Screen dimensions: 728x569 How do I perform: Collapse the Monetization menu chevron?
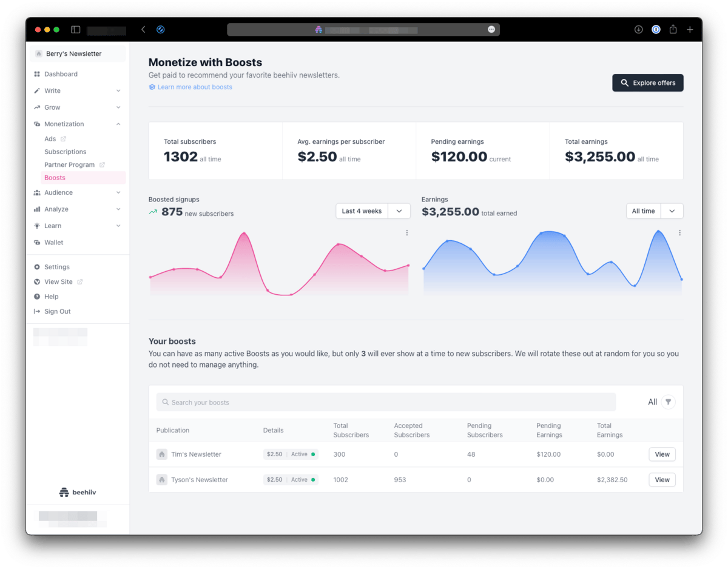coord(118,124)
